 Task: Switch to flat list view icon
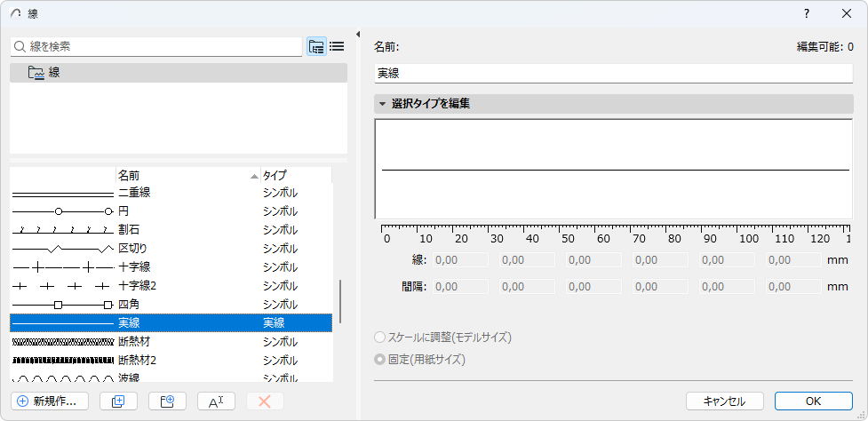337,46
